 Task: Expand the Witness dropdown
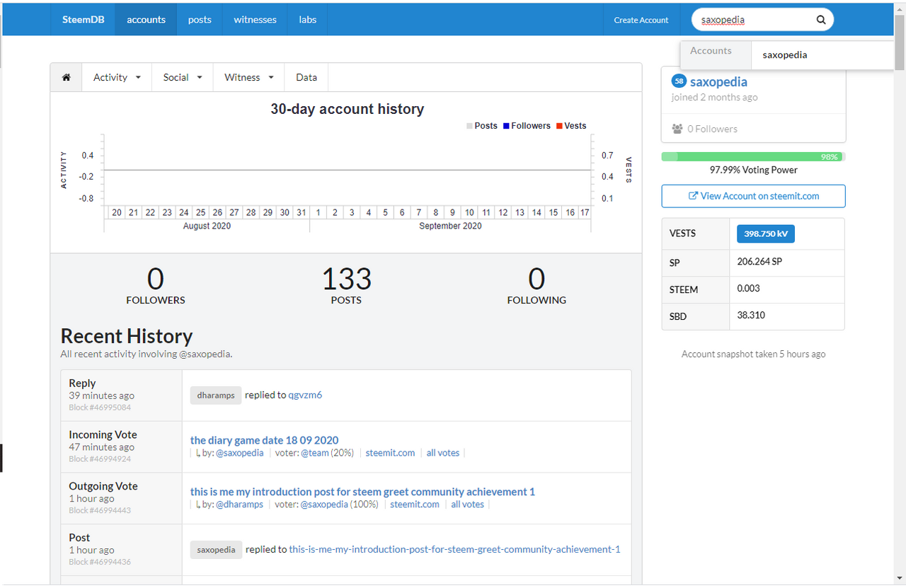[x=248, y=77]
